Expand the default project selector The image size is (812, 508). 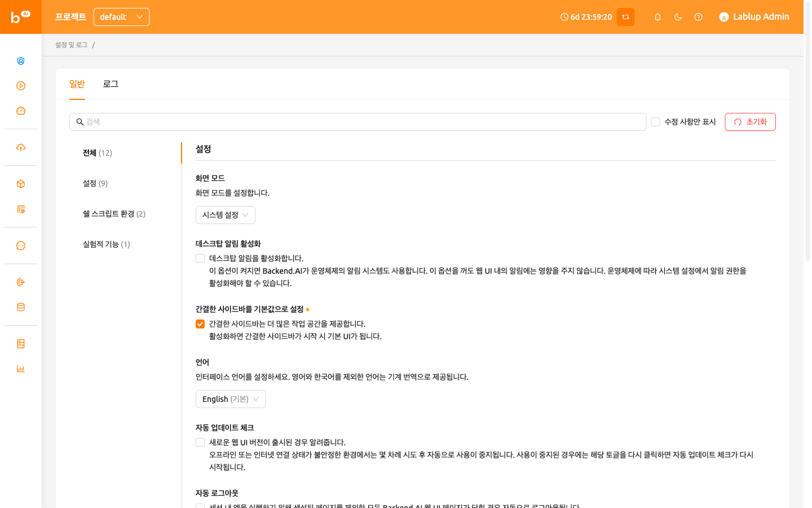point(121,17)
